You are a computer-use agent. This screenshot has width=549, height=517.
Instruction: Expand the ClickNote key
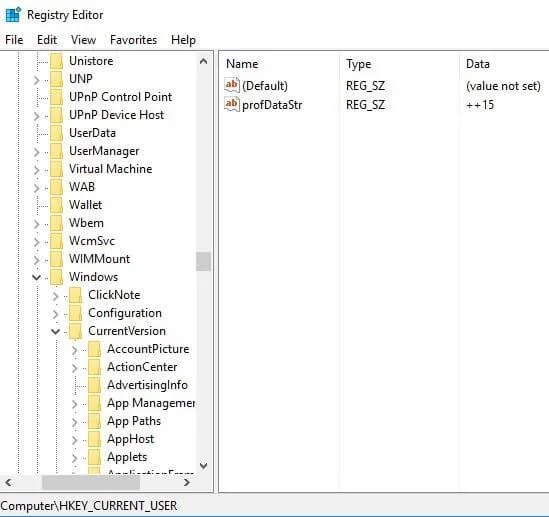[55, 296]
